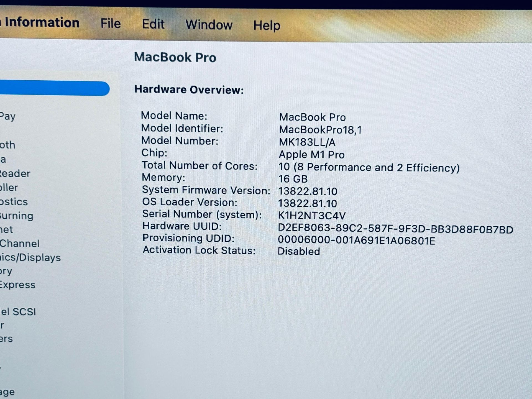The image size is (532, 399).
Task: Click the Model Number label
Action: [x=180, y=141]
